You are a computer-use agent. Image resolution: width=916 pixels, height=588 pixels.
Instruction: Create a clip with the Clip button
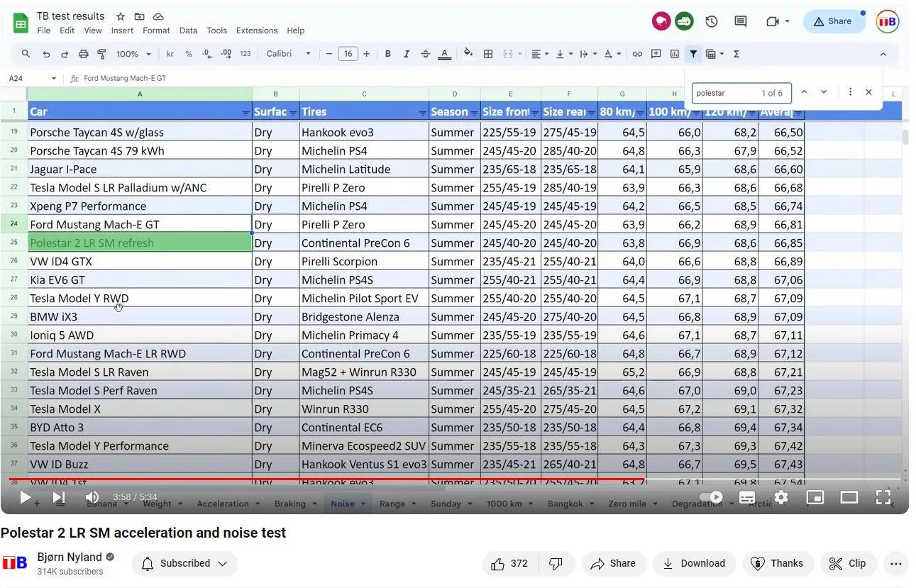coord(849,563)
